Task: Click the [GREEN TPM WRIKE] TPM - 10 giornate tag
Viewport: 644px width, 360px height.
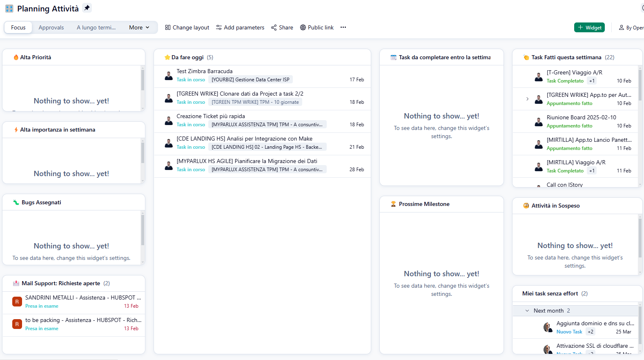Action: tap(255, 102)
